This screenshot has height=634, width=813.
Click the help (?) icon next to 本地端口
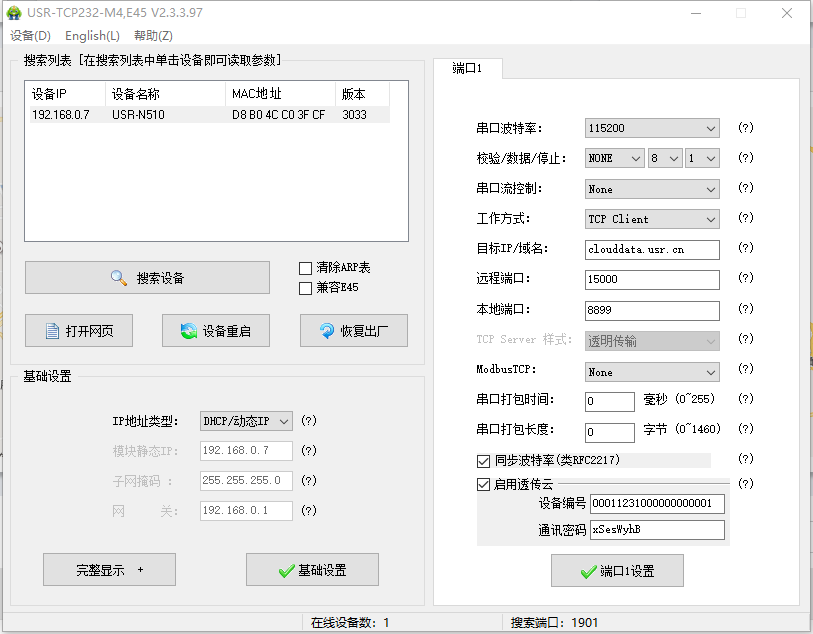(746, 309)
